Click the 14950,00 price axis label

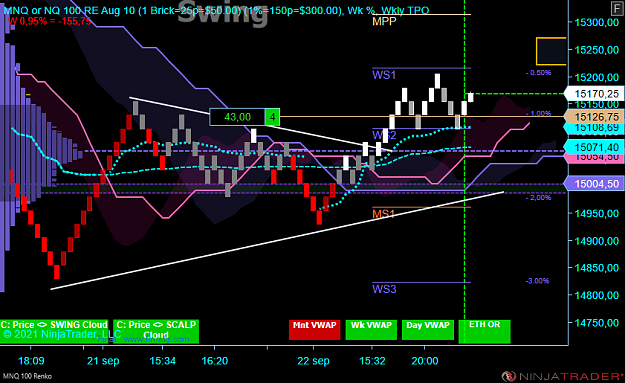(597, 214)
